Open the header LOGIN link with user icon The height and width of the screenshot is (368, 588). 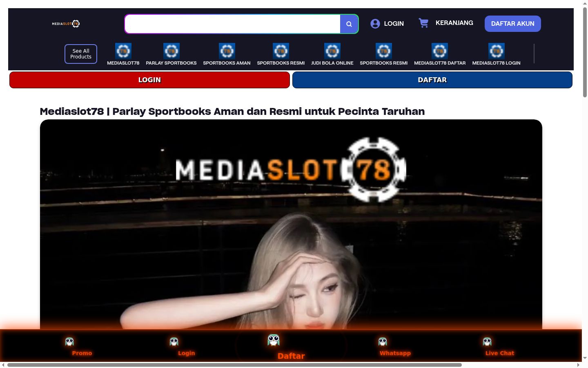pyautogui.click(x=387, y=24)
